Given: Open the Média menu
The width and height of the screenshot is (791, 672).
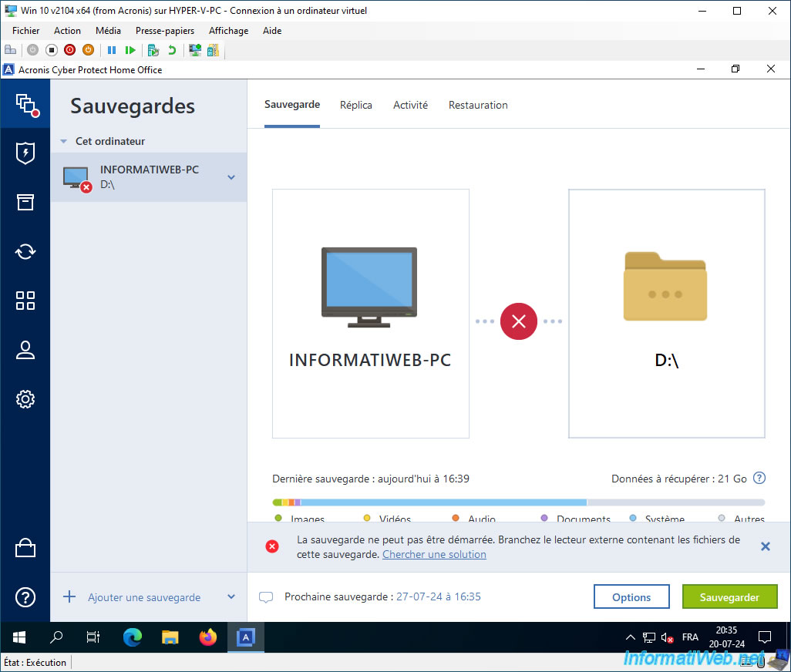Looking at the screenshot, I should coord(108,31).
